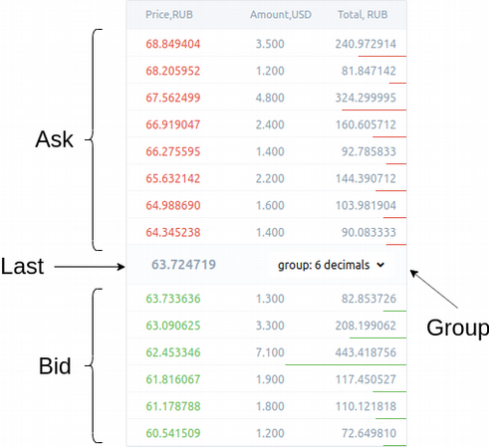Image resolution: width=489 pixels, height=448 pixels.
Task: Click the chevron next to 6 decimals
Action: (x=380, y=265)
